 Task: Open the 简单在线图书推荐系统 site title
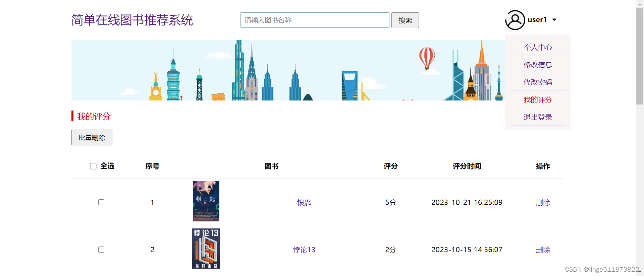point(132,20)
